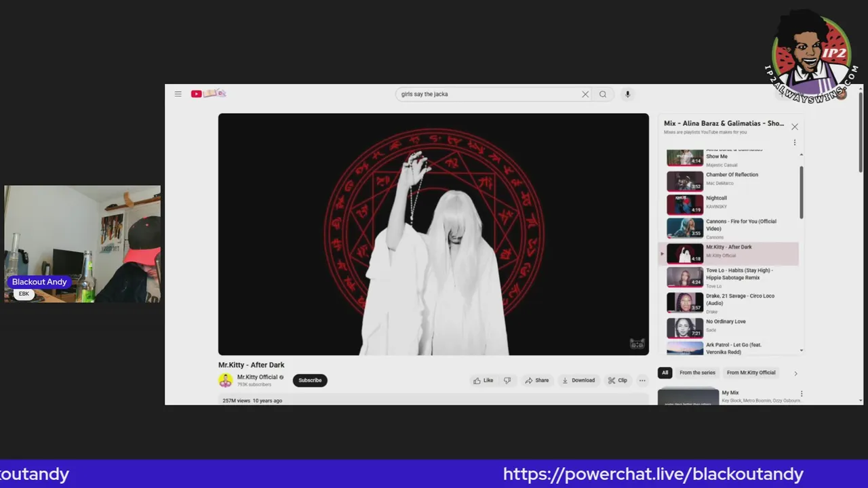Open options menu for My Mix card
Image resolution: width=868 pixels, height=488 pixels.
[x=802, y=394]
